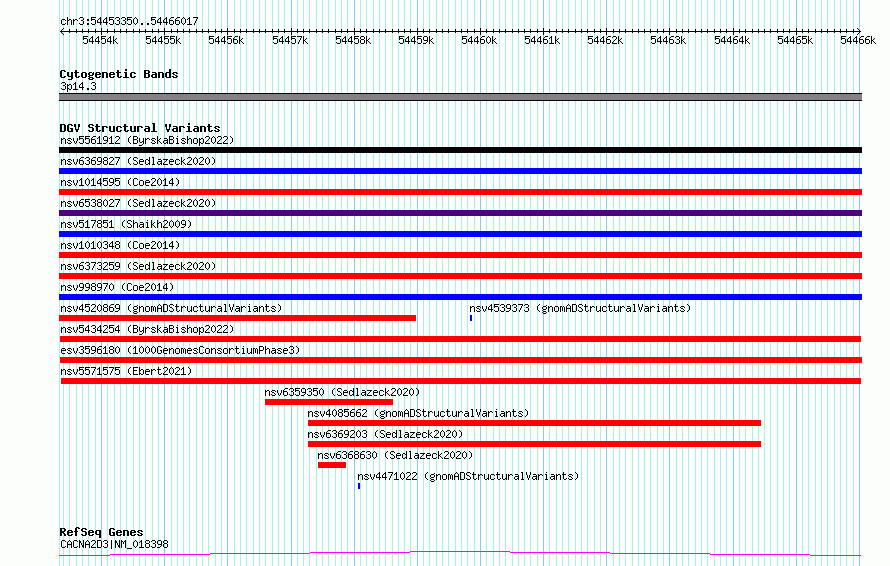The image size is (890, 566).
Task: Click the 54460k ruler tick label
Action: pos(479,40)
